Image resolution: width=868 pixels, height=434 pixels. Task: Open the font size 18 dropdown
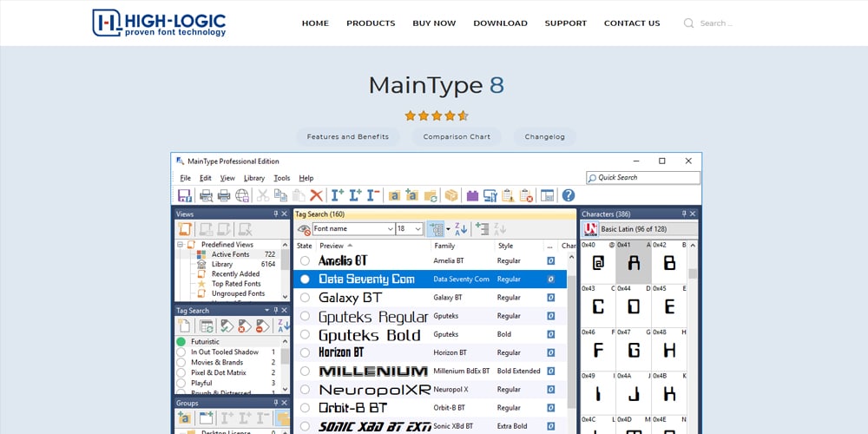pos(418,229)
